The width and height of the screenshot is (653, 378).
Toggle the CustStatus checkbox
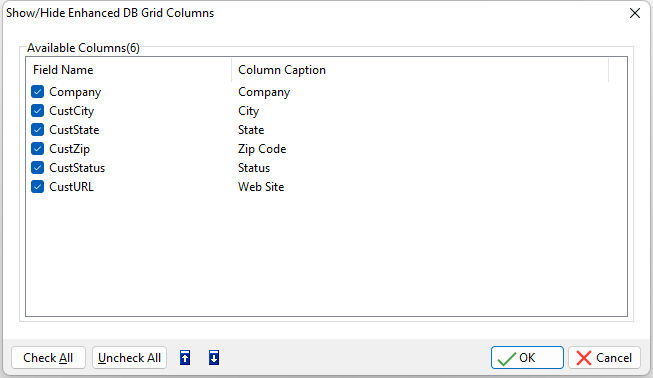point(37,168)
